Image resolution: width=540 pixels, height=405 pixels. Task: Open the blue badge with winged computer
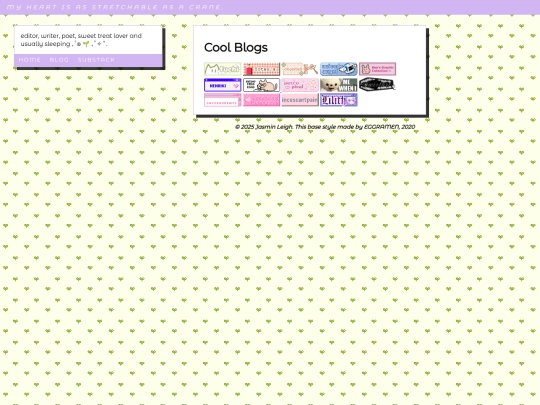pyautogui.click(x=339, y=69)
